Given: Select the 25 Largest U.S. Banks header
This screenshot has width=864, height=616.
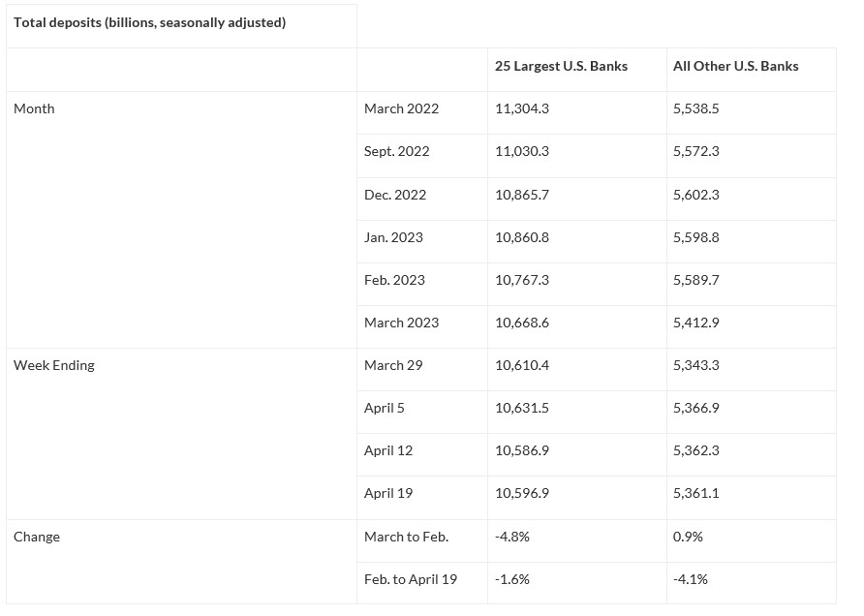Looking at the screenshot, I should click(x=561, y=66).
